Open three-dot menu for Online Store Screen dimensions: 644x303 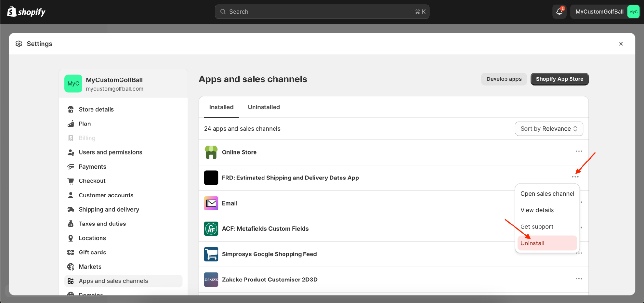coord(579,151)
